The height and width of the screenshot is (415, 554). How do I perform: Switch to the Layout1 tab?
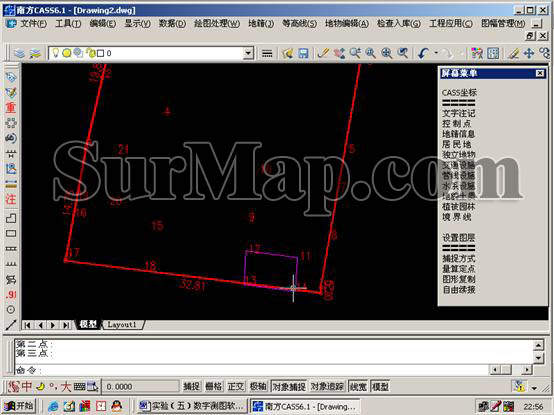click(122, 324)
